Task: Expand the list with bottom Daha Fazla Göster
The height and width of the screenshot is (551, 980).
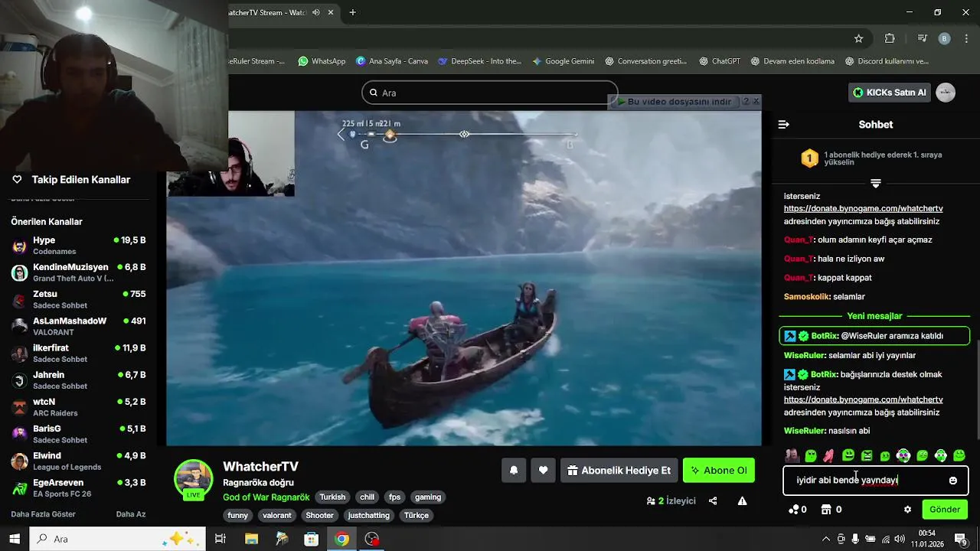Action: pos(43,514)
